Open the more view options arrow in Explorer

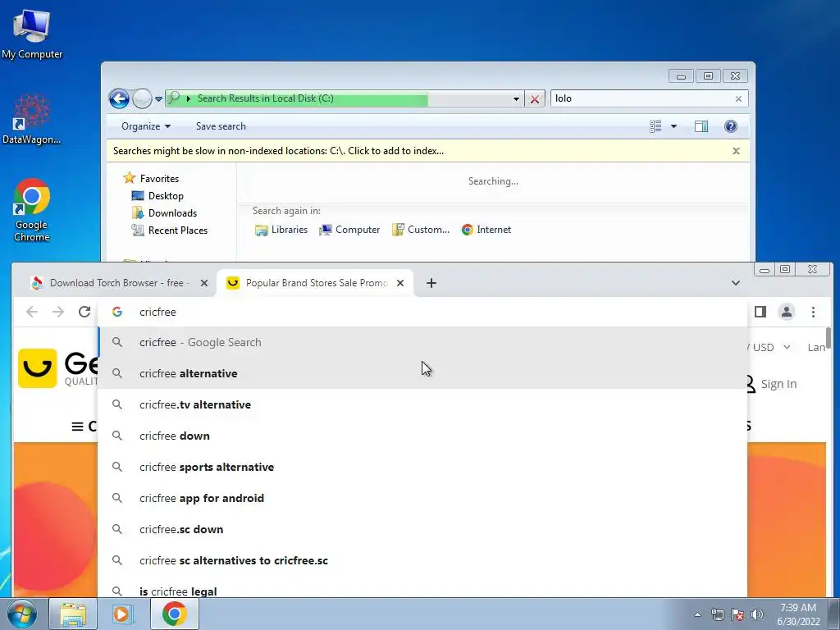[x=674, y=126]
